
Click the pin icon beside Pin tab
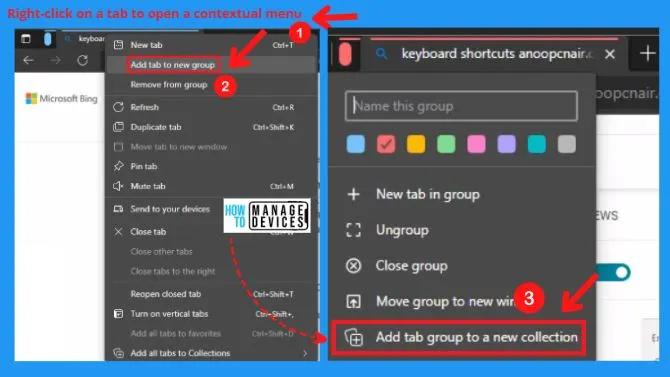pos(118,166)
